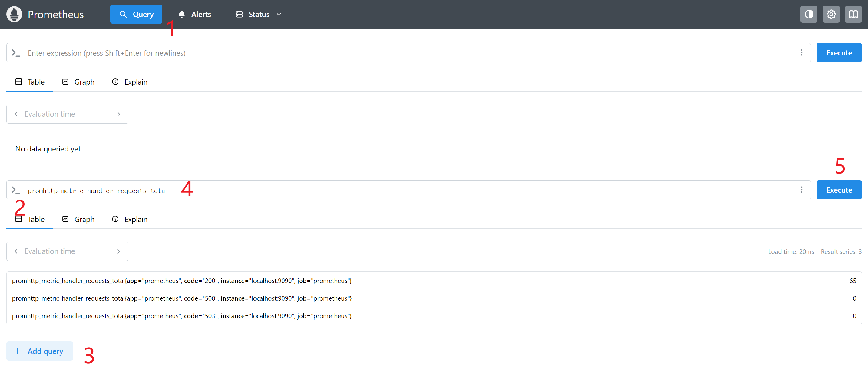Click the Prometheus flame logo
868x366 pixels.
tap(14, 14)
